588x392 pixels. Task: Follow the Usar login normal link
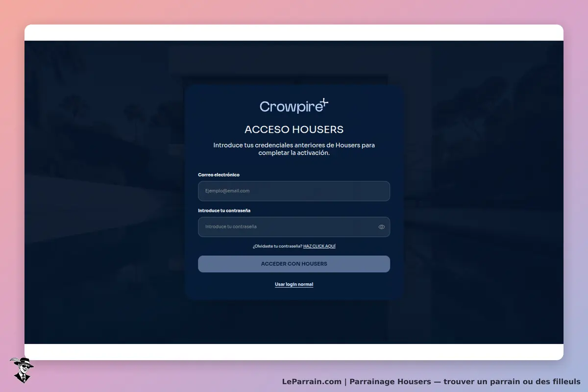[x=294, y=284]
